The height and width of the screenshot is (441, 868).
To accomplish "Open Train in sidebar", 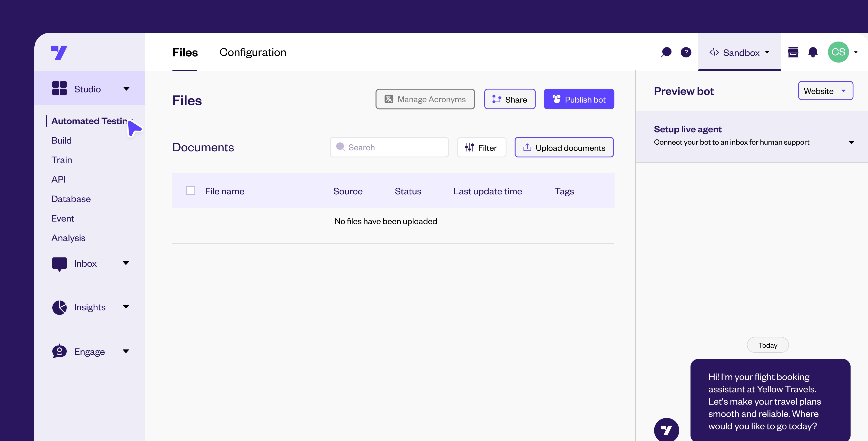I will [x=62, y=160].
